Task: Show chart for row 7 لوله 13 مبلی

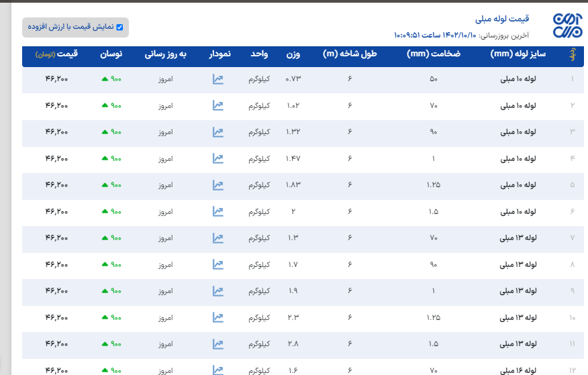Action: (217, 238)
